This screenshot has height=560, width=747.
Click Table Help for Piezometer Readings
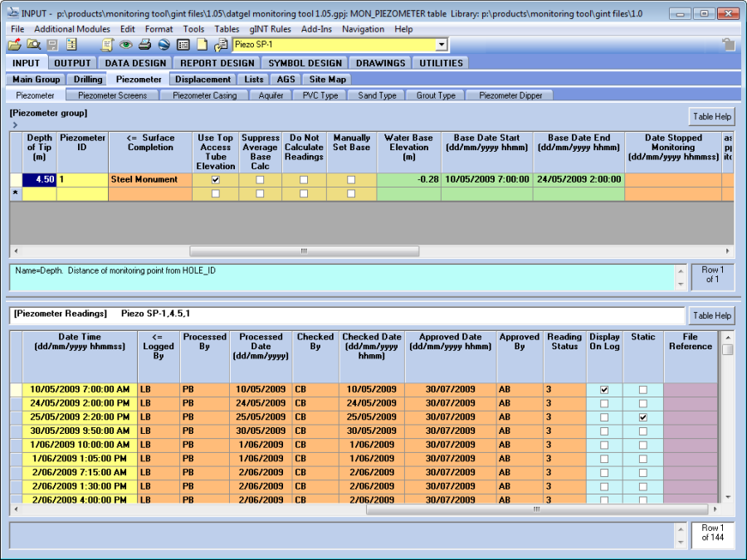click(x=711, y=315)
